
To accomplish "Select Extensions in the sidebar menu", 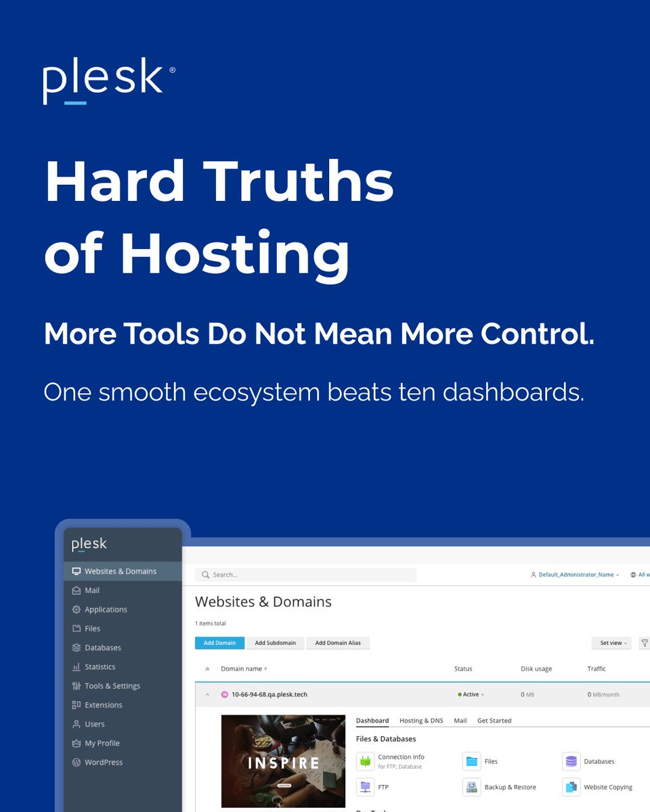I will coord(104,704).
